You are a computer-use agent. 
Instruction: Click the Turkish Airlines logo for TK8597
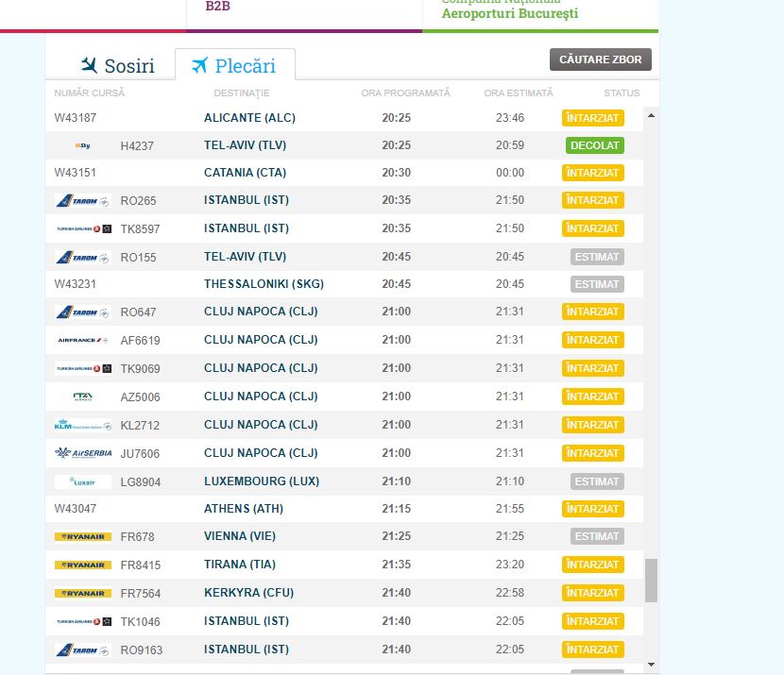82,228
